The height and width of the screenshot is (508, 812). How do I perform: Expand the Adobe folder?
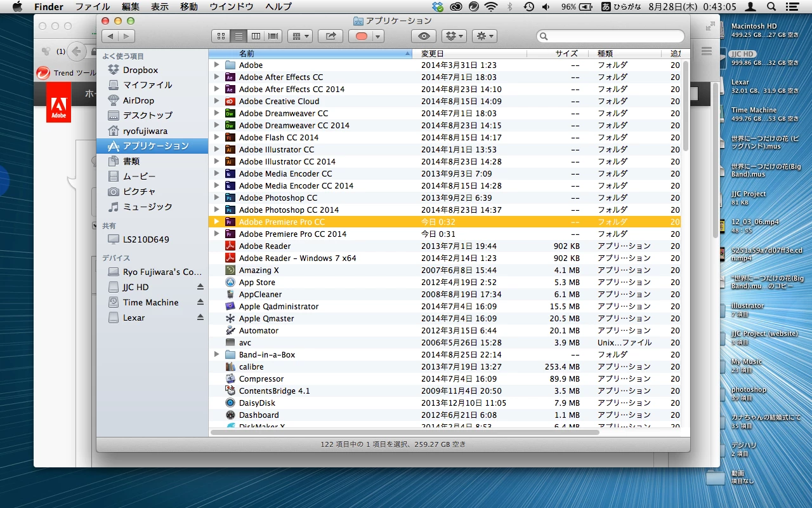216,65
